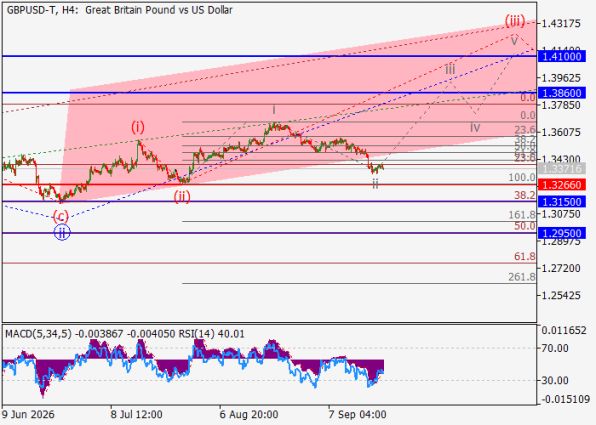Click the 1.43175 price axis label

[561, 24]
